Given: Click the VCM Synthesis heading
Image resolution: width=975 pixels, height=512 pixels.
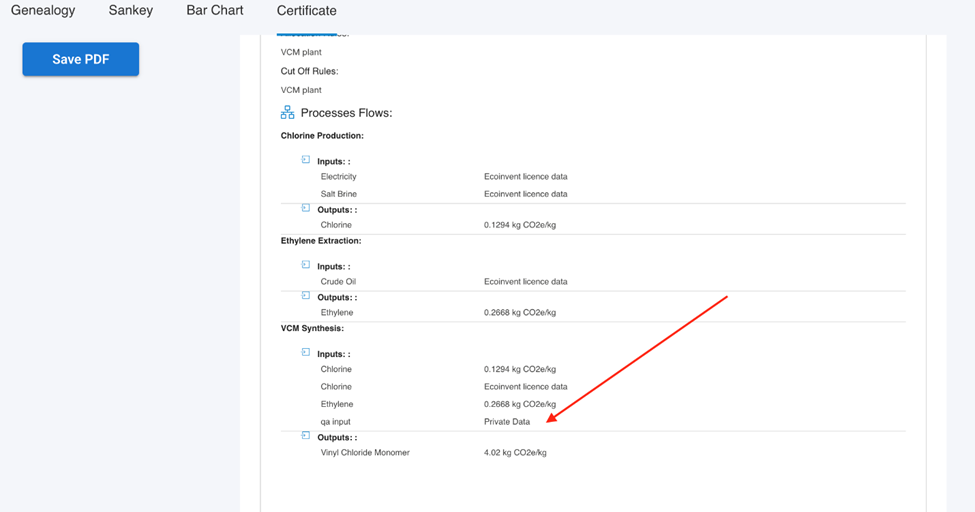Looking at the screenshot, I should (312, 328).
